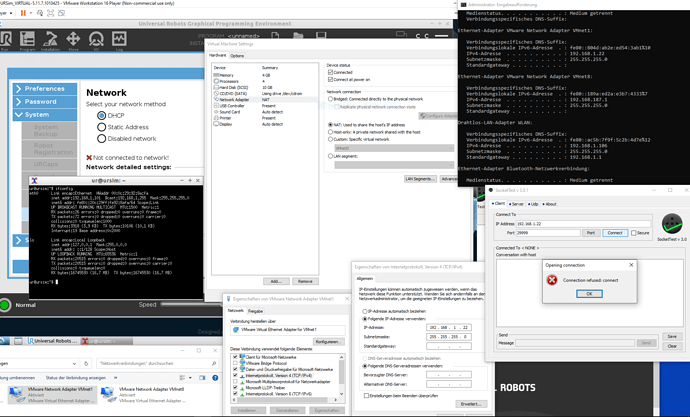Click the Add button in VM settings
Viewport: 690px width, 417px height.
tap(276, 282)
